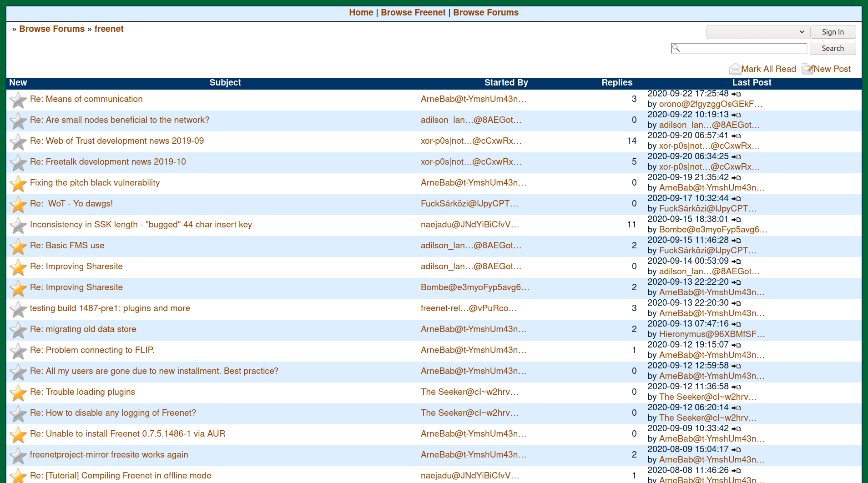Jump to last post arrow for 2020-09-20 06:57:41
The image size is (868, 483).
click(x=736, y=136)
